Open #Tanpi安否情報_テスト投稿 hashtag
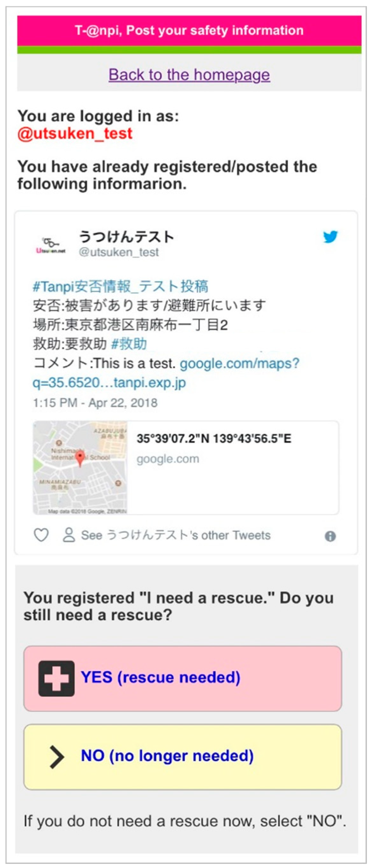The image size is (372, 868). click(x=120, y=286)
